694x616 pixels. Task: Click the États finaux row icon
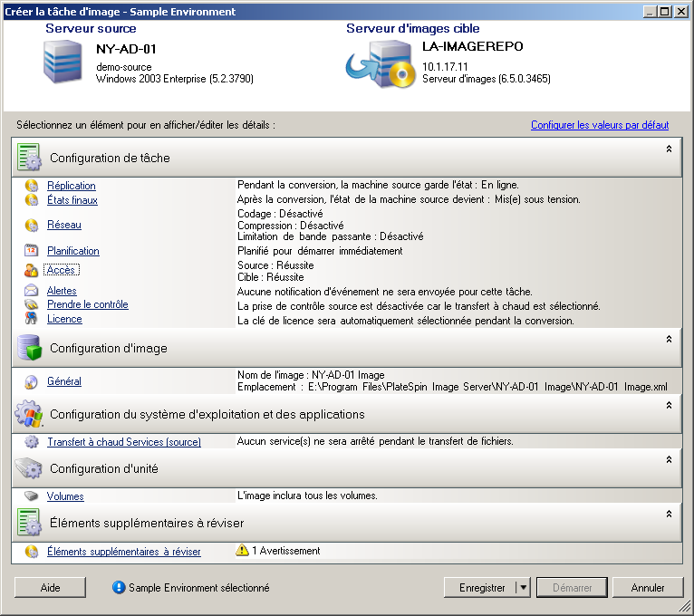point(32,200)
